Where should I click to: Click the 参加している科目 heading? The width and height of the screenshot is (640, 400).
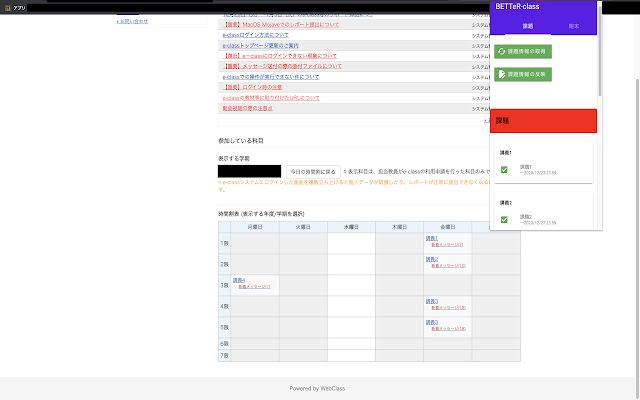[241, 141]
